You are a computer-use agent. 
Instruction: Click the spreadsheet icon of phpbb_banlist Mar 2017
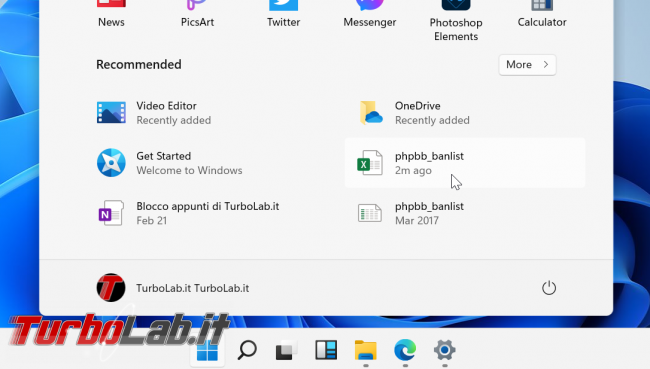pos(370,213)
